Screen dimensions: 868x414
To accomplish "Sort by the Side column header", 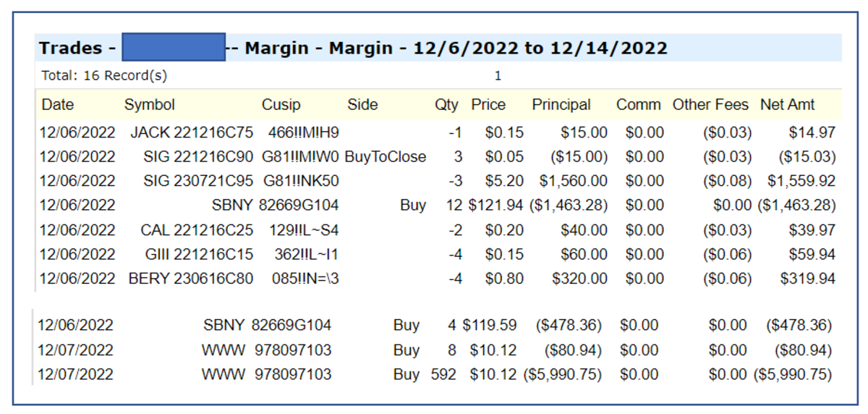I will 362,105.
